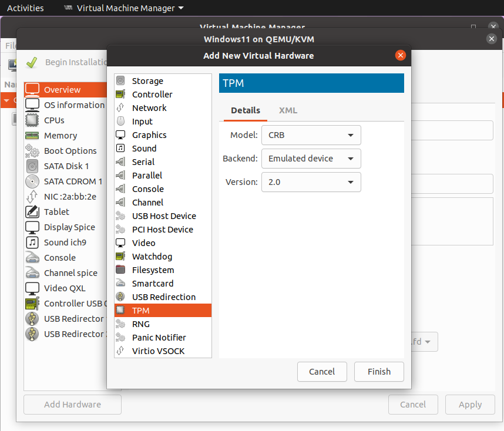Click the TPM chip icon
The width and height of the screenshot is (504, 431).
[120, 310]
